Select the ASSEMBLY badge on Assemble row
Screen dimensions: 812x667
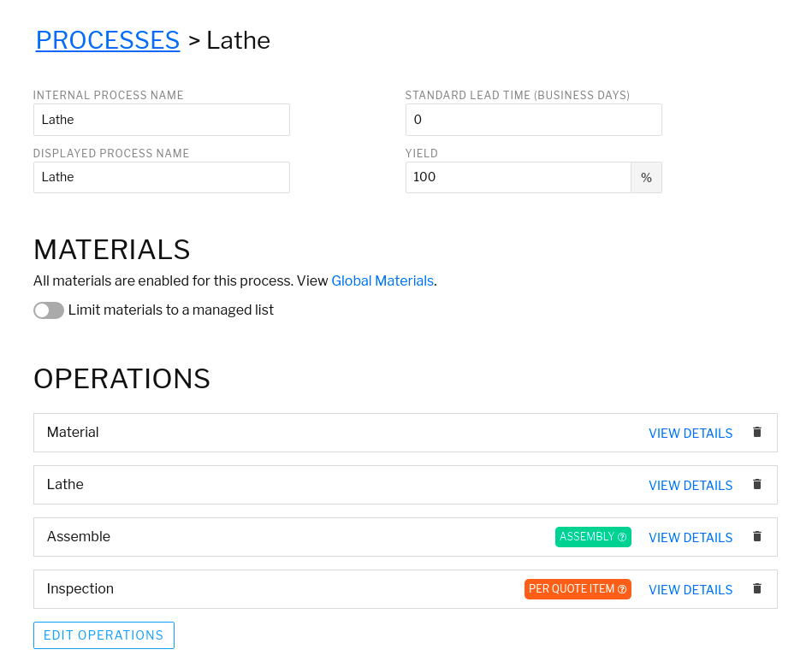(587, 536)
